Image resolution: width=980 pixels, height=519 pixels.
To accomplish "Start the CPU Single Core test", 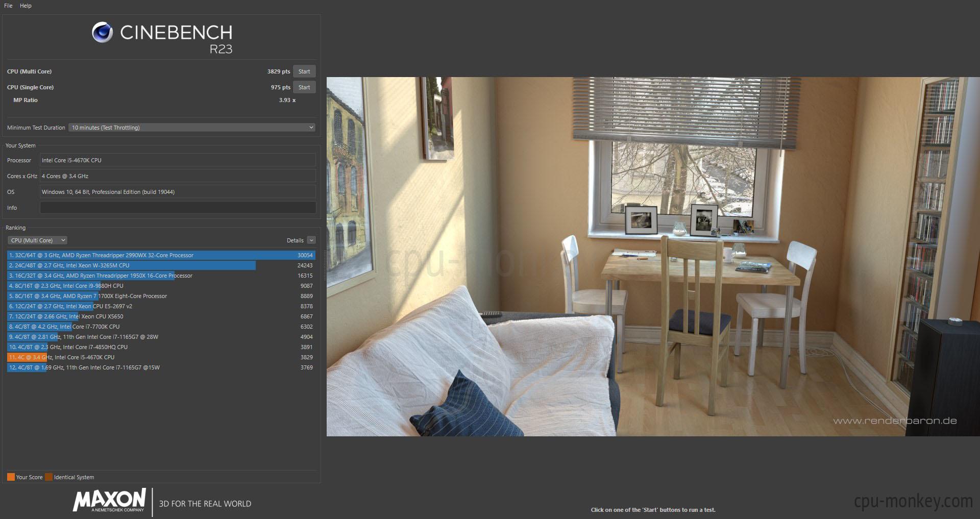I will [x=304, y=87].
